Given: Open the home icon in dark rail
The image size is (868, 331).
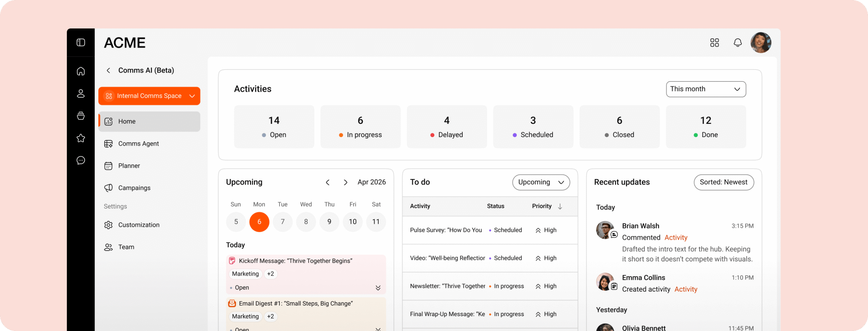Looking at the screenshot, I should (x=81, y=71).
